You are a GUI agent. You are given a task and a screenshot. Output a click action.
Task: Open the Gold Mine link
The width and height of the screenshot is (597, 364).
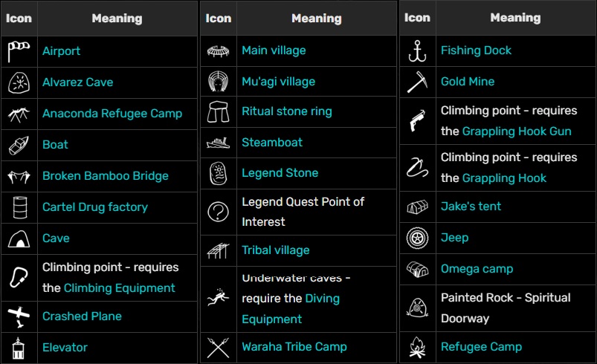point(467,82)
